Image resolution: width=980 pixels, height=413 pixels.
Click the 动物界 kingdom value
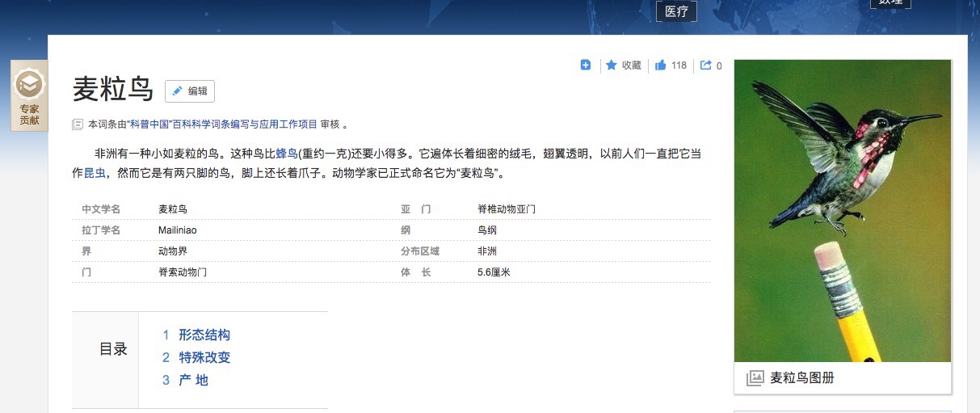173,251
